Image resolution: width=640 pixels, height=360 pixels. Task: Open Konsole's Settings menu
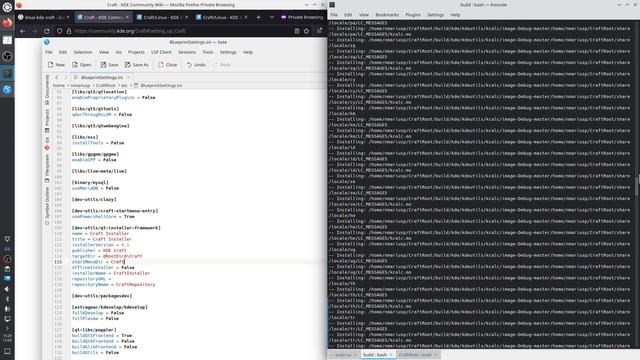click(435, 15)
